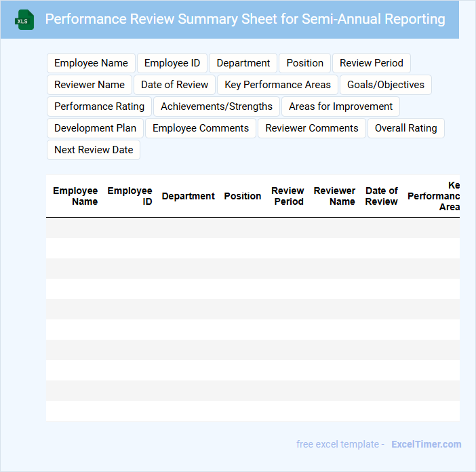Screen dimensions: 476x472
Task: Select the Employee ID tag
Action: pos(172,63)
